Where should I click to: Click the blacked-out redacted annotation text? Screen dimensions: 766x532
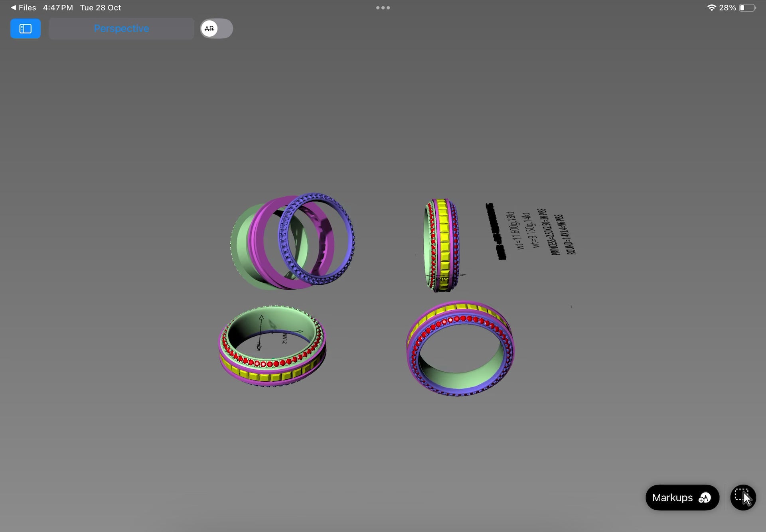[495, 231]
